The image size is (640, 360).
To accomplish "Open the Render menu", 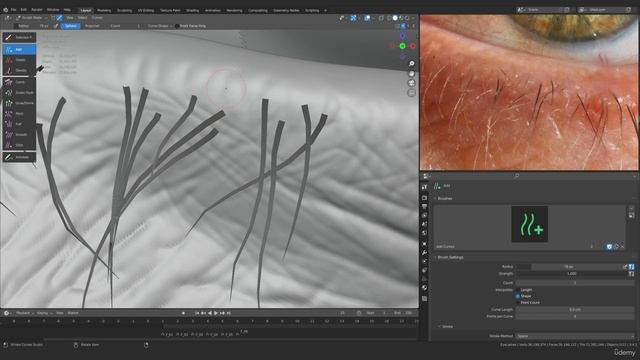I will (37, 10).
